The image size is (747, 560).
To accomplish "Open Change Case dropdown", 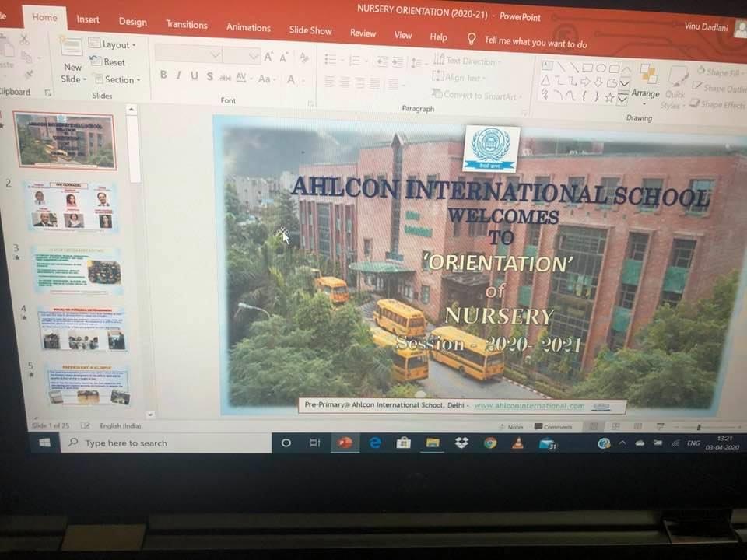I will pyautogui.click(x=267, y=79).
